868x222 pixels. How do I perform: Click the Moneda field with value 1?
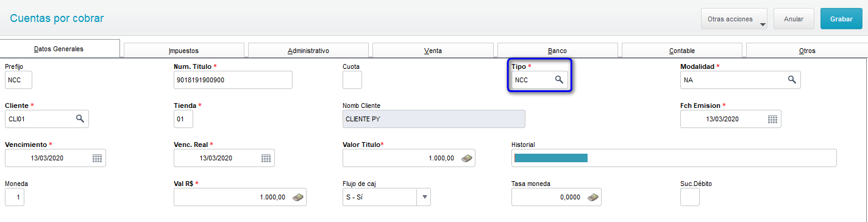point(15,197)
